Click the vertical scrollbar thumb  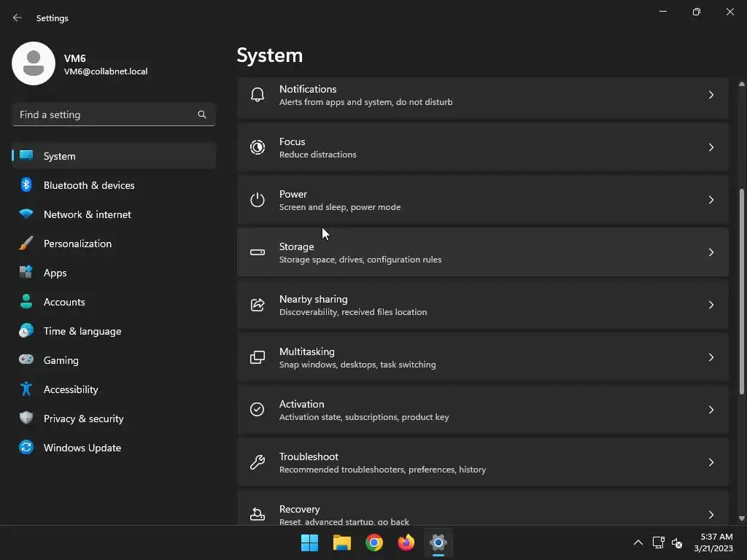click(741, 292)
